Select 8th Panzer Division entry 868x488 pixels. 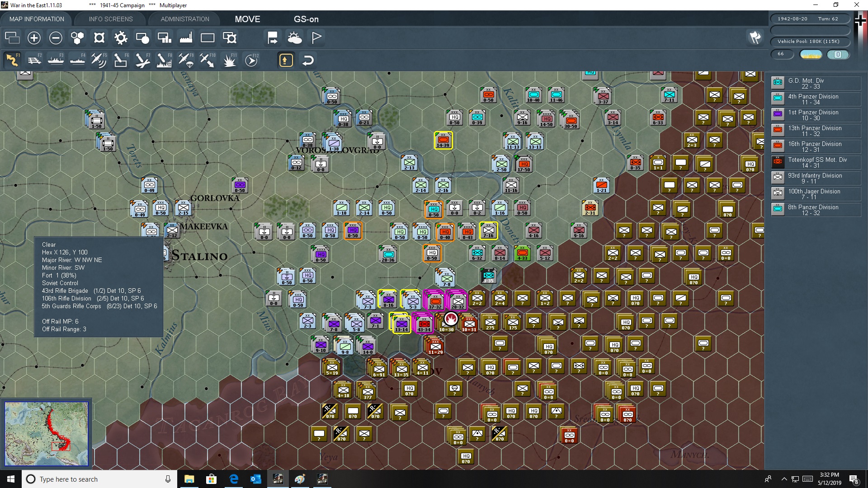pos(816,210)
